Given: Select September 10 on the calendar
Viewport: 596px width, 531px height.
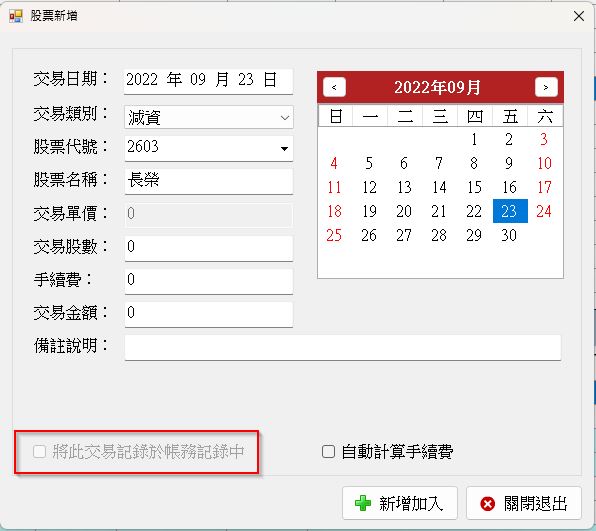Looking at the screenshot, I should 544,163.
